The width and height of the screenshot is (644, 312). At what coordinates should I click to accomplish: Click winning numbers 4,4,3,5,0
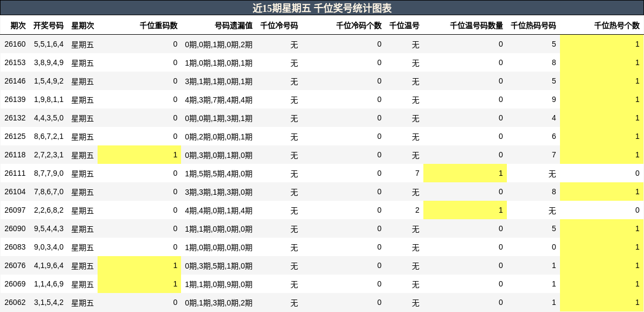point(49,118)
